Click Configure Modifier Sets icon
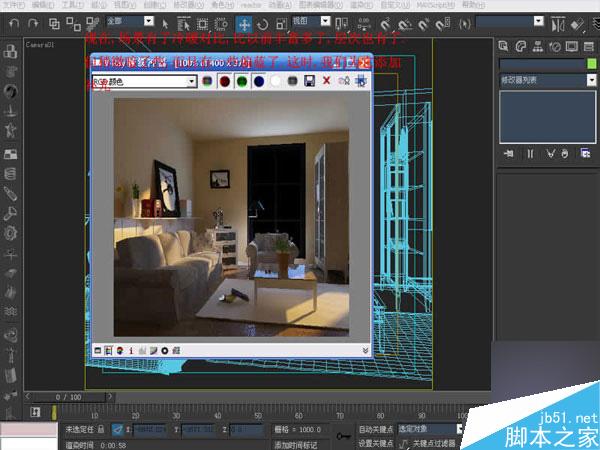600x450 pixels. pyautogui.click(x=585, y=154)
